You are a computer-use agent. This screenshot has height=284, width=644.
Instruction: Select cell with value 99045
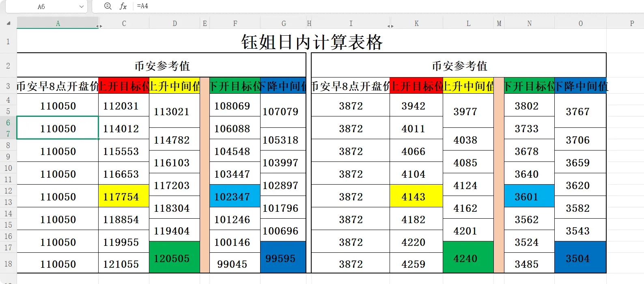tap(235, 264)
